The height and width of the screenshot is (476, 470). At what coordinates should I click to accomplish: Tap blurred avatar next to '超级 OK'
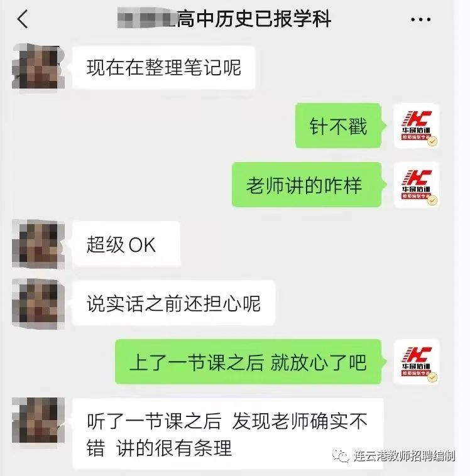[x=38, y=244]
